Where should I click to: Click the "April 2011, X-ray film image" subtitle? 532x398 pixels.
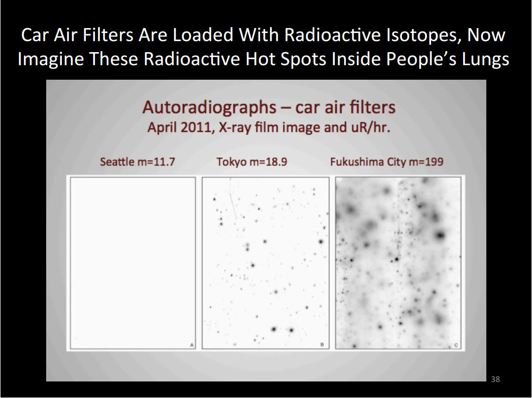tap(269, 127)
